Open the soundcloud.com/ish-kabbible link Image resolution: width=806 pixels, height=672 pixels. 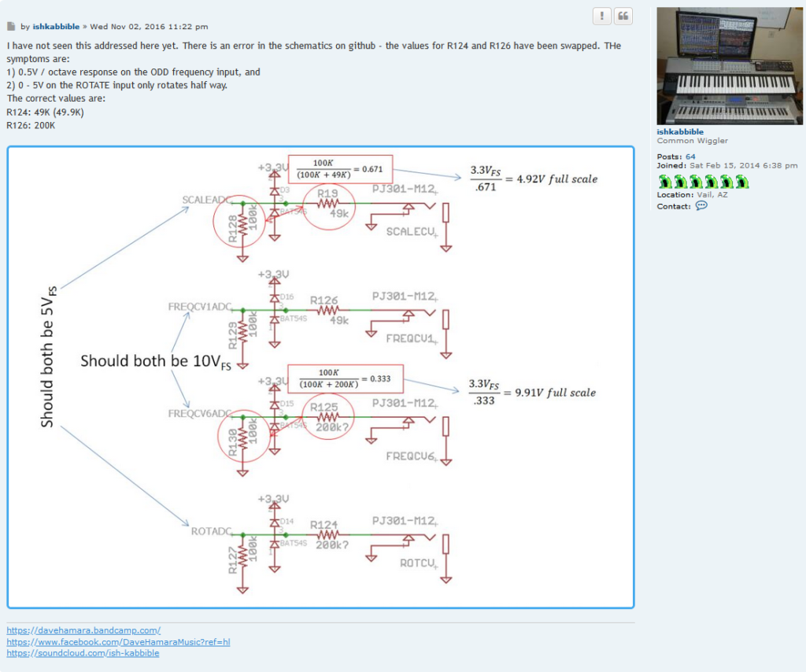click(83, 653)
